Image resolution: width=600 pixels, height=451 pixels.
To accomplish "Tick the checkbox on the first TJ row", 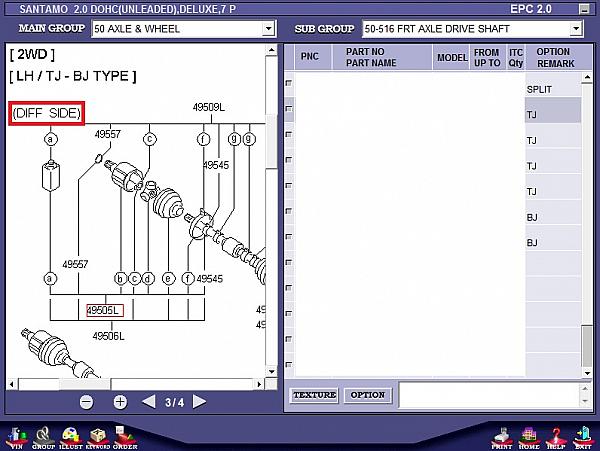I will [289, 109].
